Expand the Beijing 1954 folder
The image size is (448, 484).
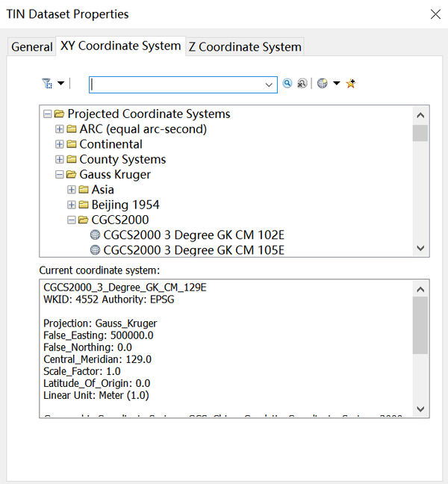72,205
